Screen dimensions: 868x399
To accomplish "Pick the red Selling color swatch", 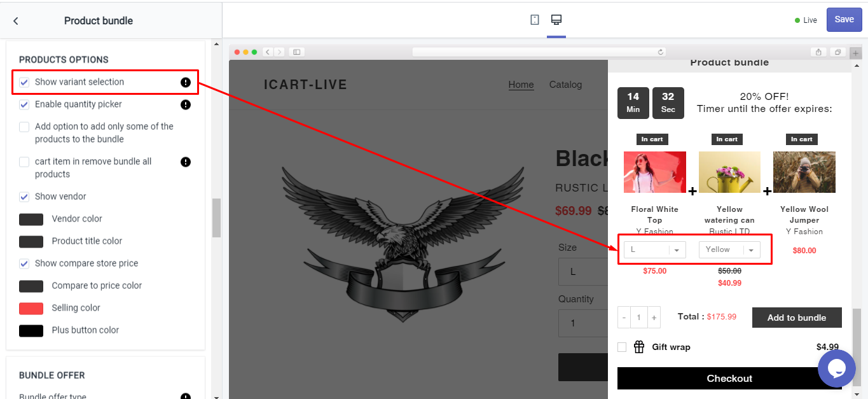I will [31, 308].
